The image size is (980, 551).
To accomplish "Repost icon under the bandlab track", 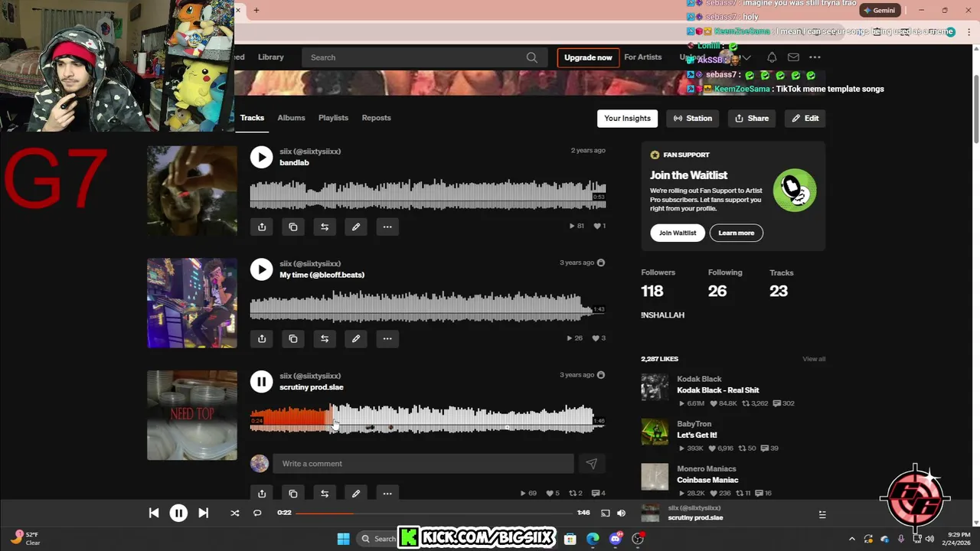I will pyautogui.click(x=325, y=227).
